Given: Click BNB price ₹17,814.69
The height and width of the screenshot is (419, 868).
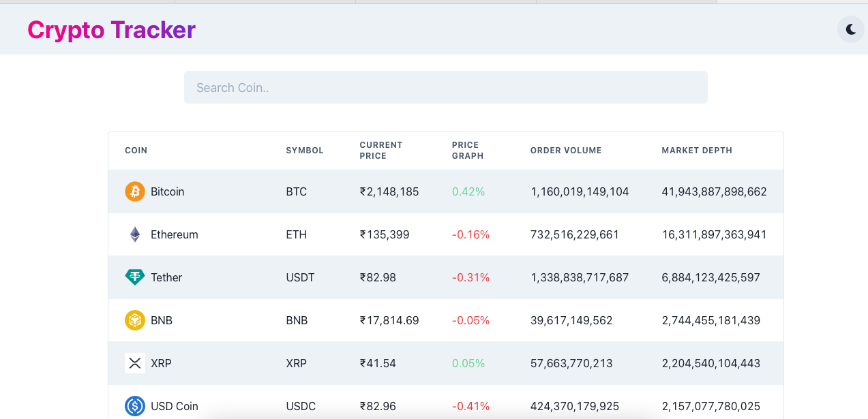Looking at the screenshot, I should pyautogui.click(x=389, y=320).
